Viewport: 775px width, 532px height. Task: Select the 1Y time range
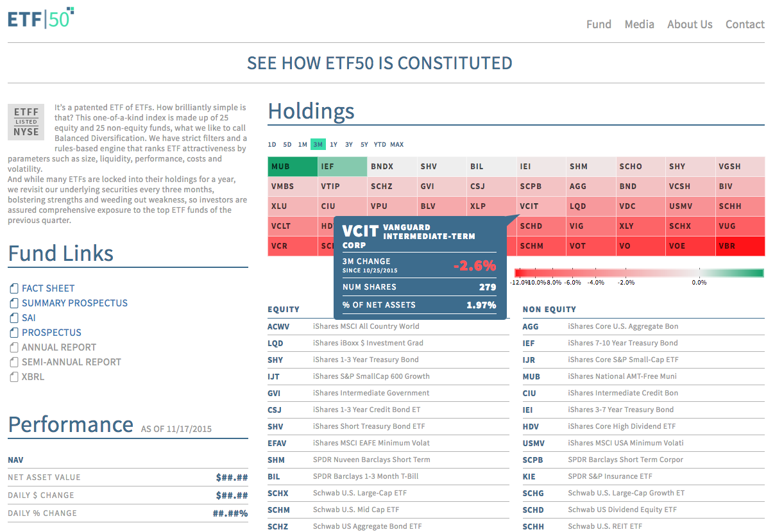pyautogui.click(x=334, y=145)
